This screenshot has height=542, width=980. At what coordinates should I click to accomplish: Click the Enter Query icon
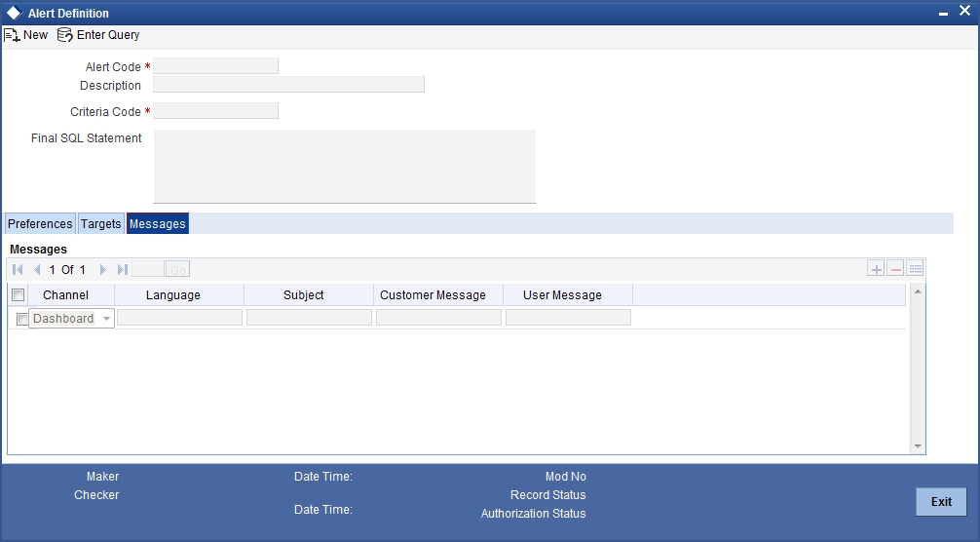(x=65, y=35)
